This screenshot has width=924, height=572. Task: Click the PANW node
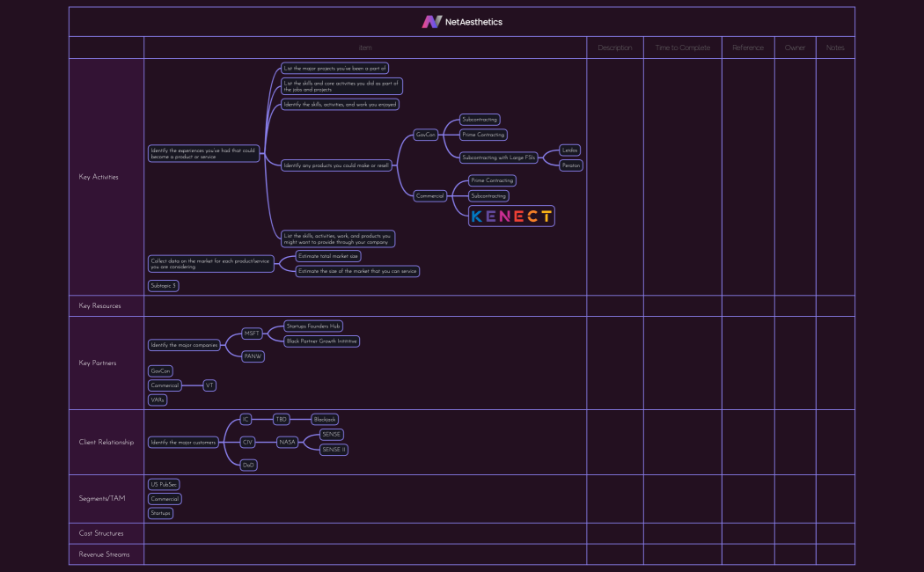point(253,356)
